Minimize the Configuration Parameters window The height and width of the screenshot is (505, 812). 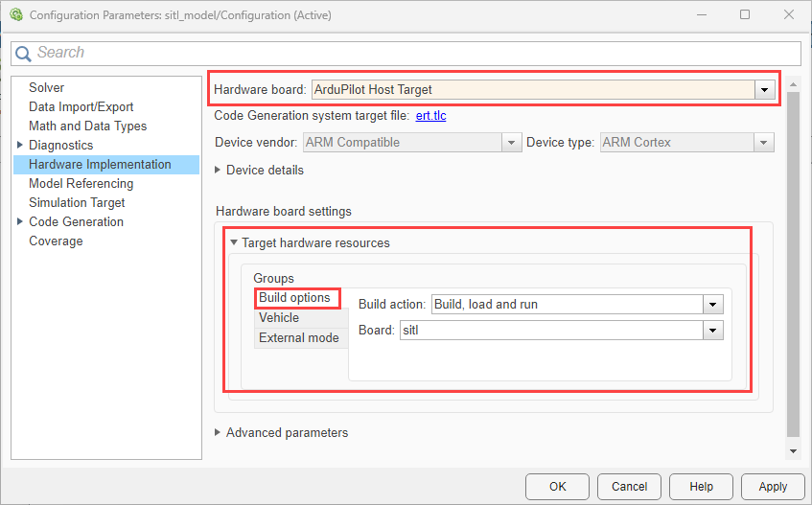tap(702, 14)
